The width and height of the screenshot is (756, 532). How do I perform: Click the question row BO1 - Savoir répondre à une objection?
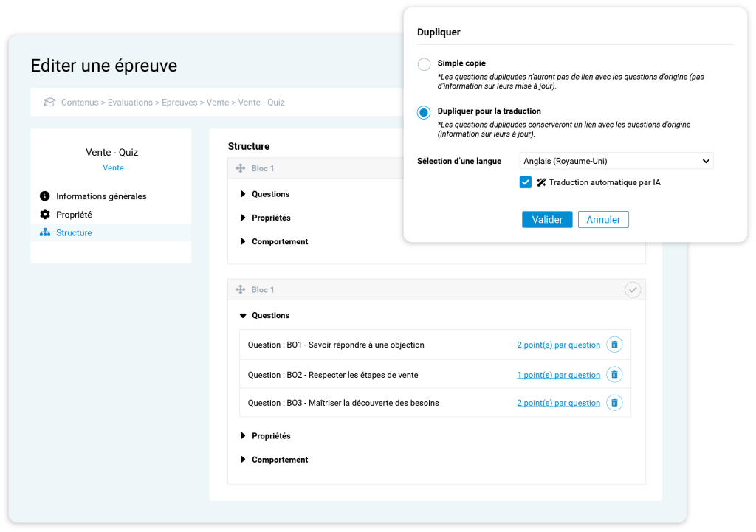(x=435, y=345)
